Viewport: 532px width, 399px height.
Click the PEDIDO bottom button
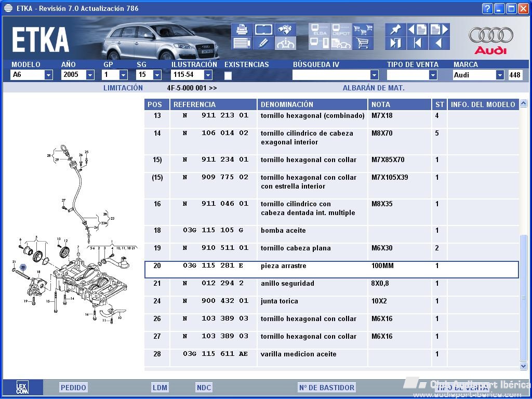tap(73, 388)
